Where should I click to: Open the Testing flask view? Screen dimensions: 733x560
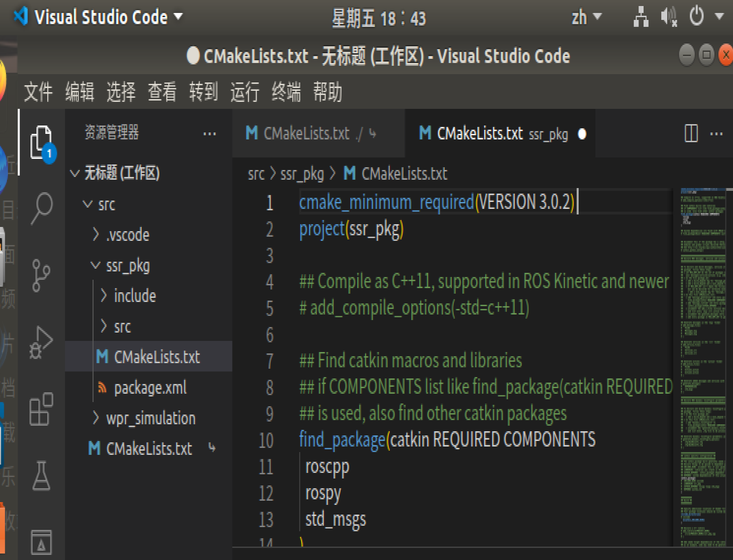click(x=41, y=476)
